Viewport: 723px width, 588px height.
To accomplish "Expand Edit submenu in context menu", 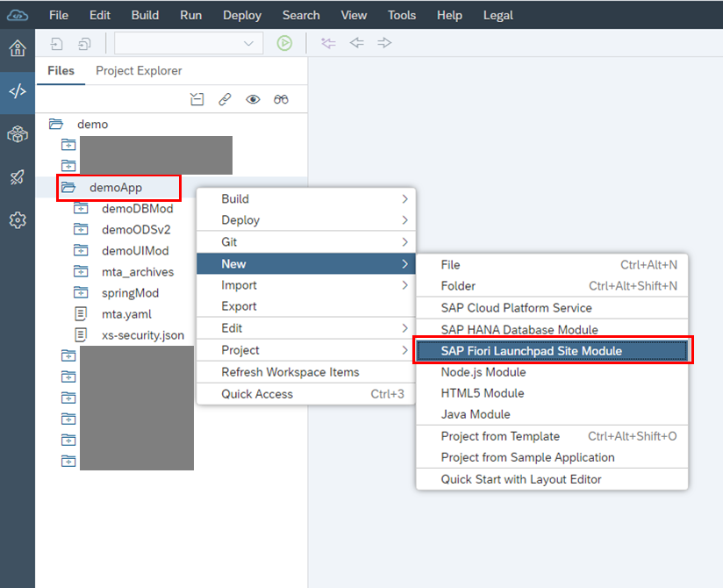I will tap(306, 328).
